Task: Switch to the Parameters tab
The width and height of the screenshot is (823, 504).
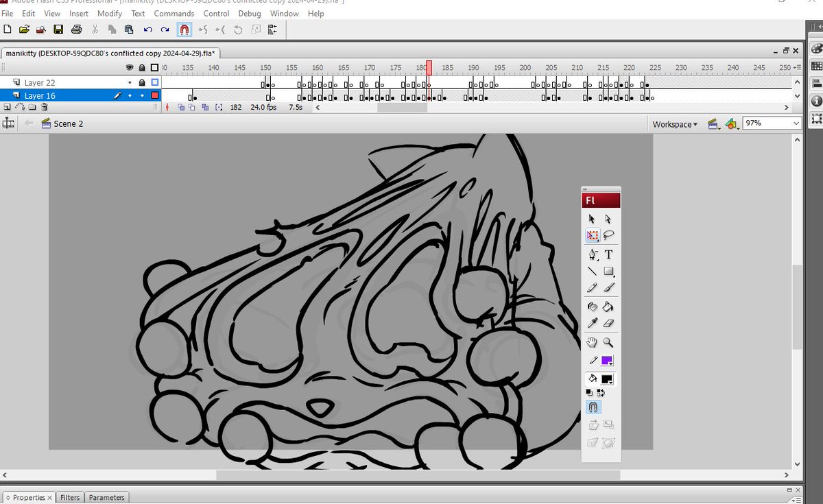Action: pos(107,498)
